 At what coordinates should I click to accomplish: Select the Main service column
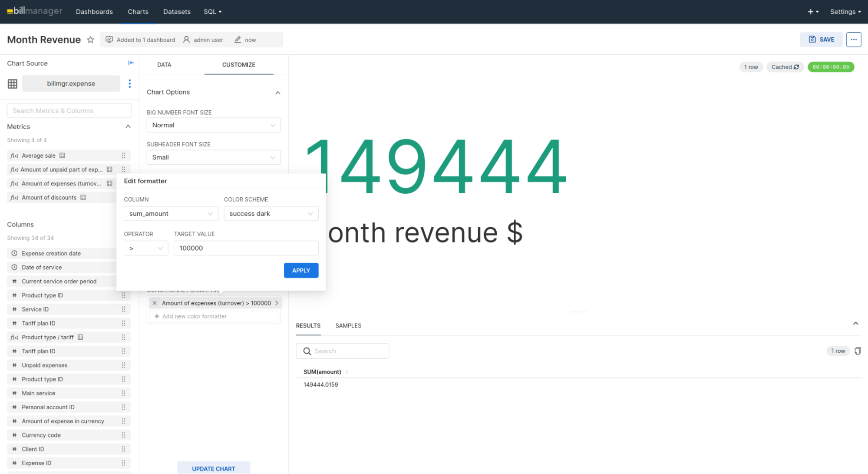[x=69, y=393]
